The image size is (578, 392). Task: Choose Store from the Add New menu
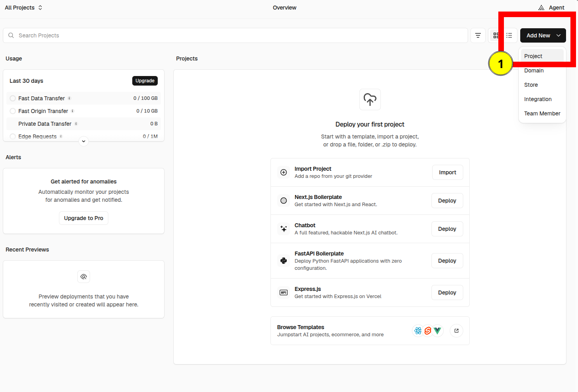542,85
